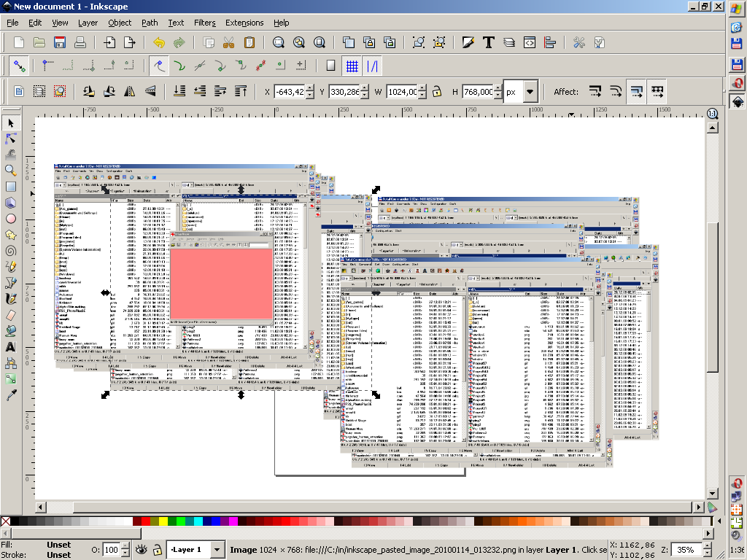The image size is (747, 560).
Task: Click the Redo green arrow
Action: pyautogui.click(x=179, y=42)
